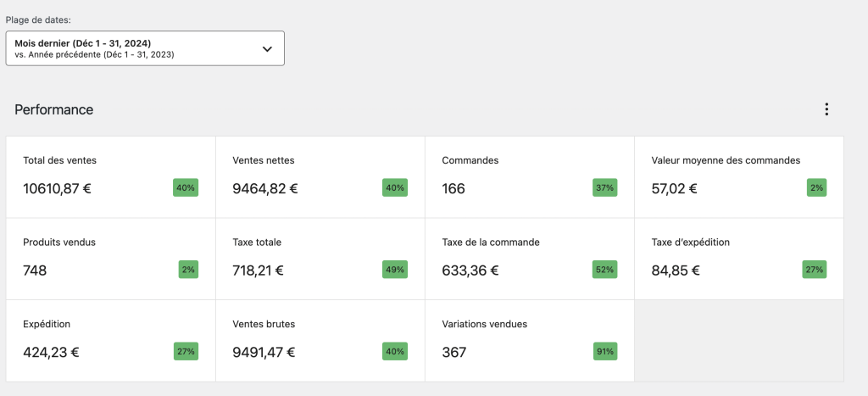Open the Taxe totale card
This screenshot has width=868, height=396.
[x=320, y=259]
